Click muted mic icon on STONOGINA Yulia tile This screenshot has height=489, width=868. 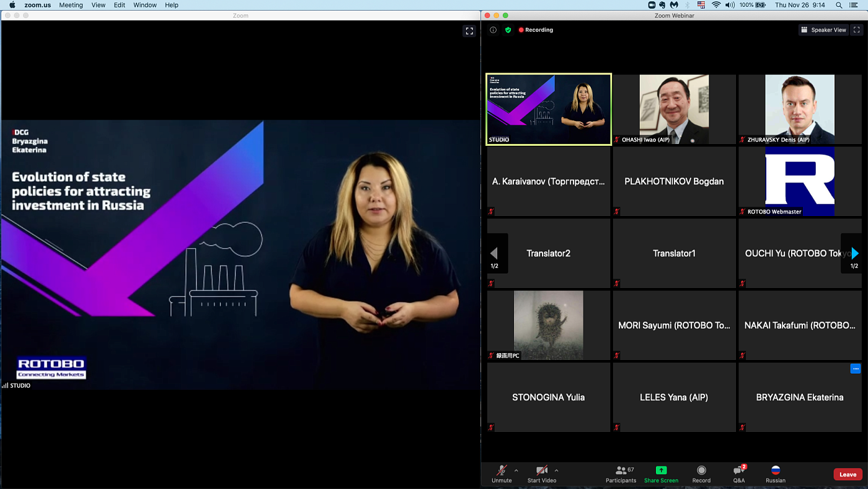click(492, 428)
